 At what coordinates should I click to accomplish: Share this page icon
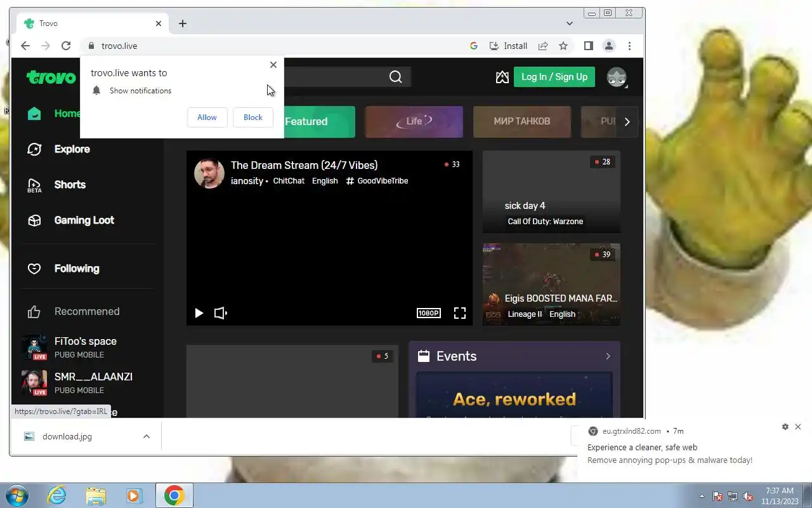(543, 46)
